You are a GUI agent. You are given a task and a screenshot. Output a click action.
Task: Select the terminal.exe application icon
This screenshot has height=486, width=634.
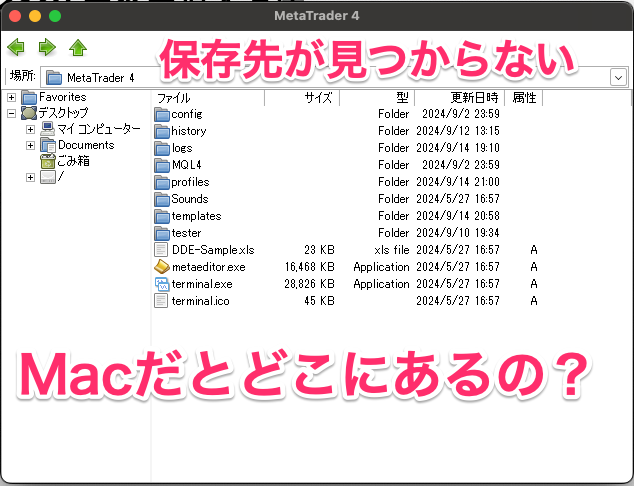(x=162, y=284)
